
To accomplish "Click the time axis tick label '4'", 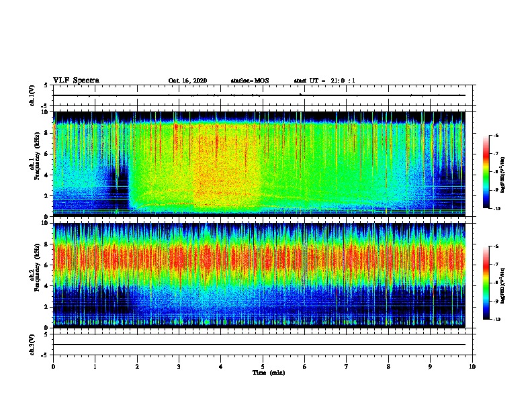I will tap(221, 367).
